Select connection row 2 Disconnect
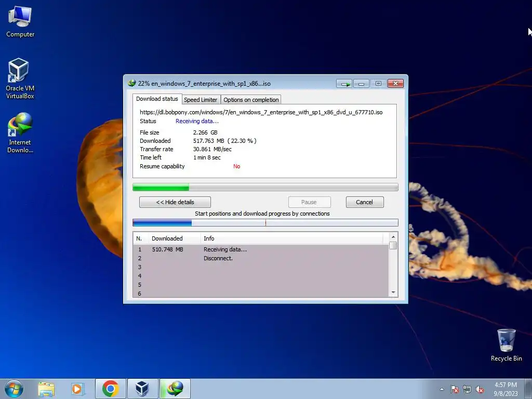532x399 pixels. click(x=261, y=258)
